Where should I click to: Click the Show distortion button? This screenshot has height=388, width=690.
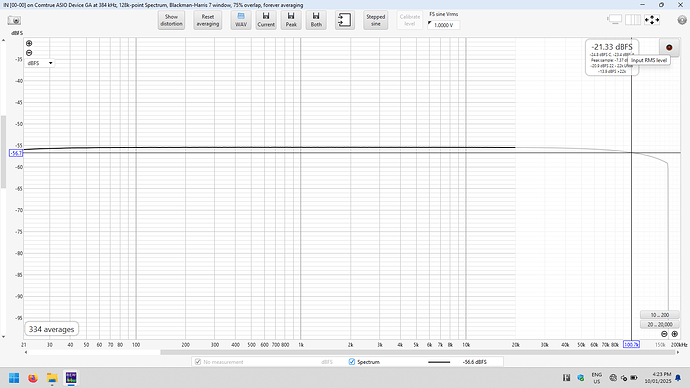pyautogui.click(x=171, y=20)
